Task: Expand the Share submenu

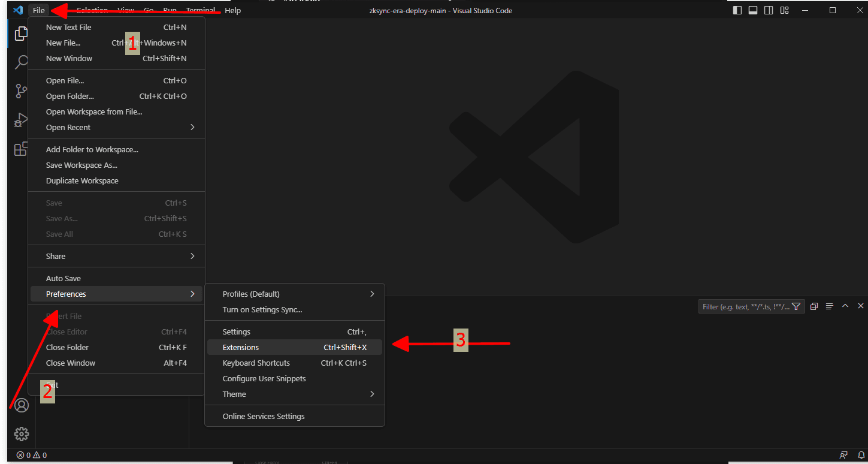Action: click(116, 256)
